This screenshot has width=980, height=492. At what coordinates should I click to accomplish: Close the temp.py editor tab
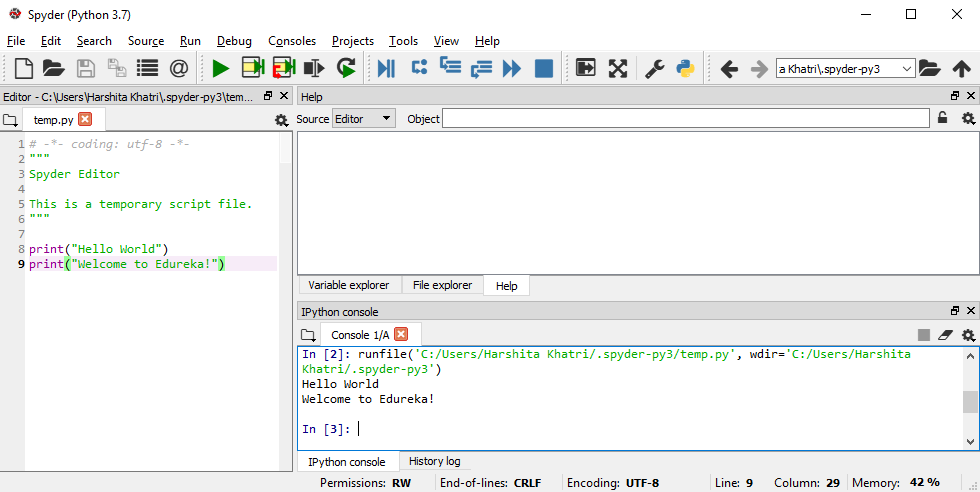click(85, 119)
